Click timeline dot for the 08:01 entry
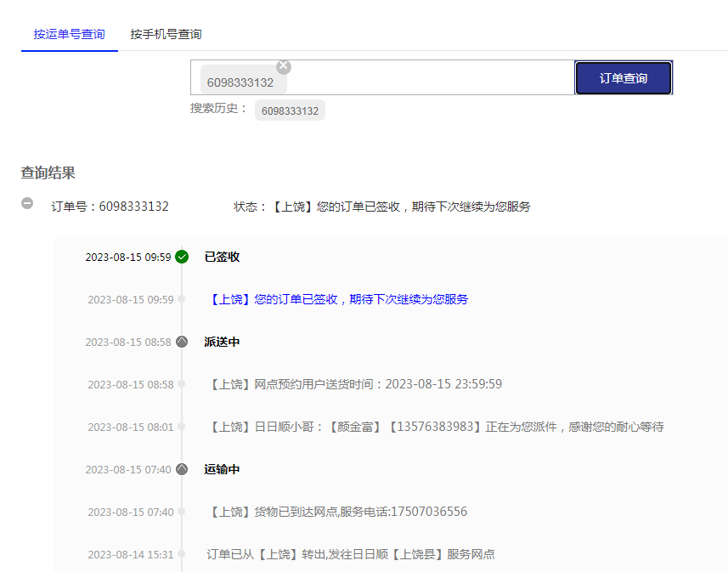The height and width of the screenshot is (572, 728). pos(181,427)
